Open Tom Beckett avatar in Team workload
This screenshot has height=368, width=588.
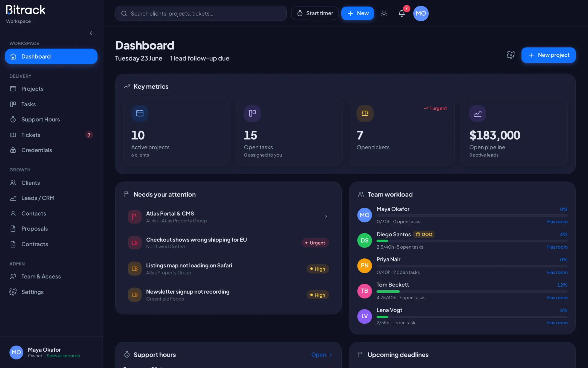[365, 291]
